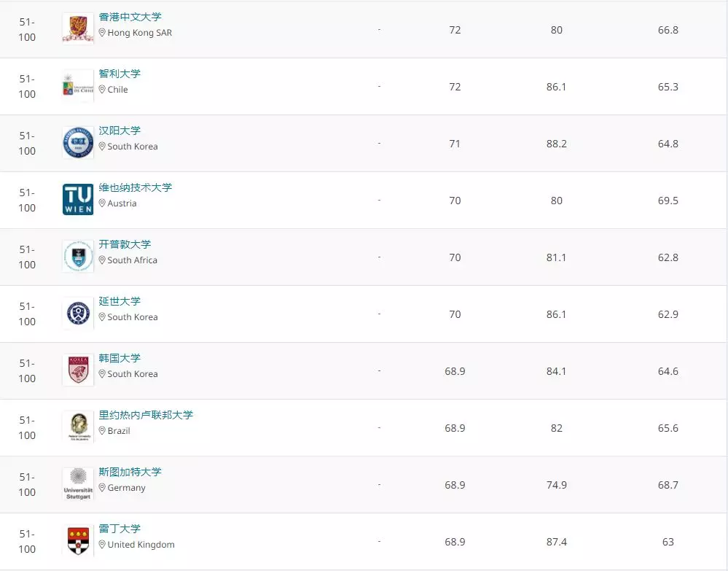
Task: Click the location pin beside Austria
Action: [x=101, y=204]
